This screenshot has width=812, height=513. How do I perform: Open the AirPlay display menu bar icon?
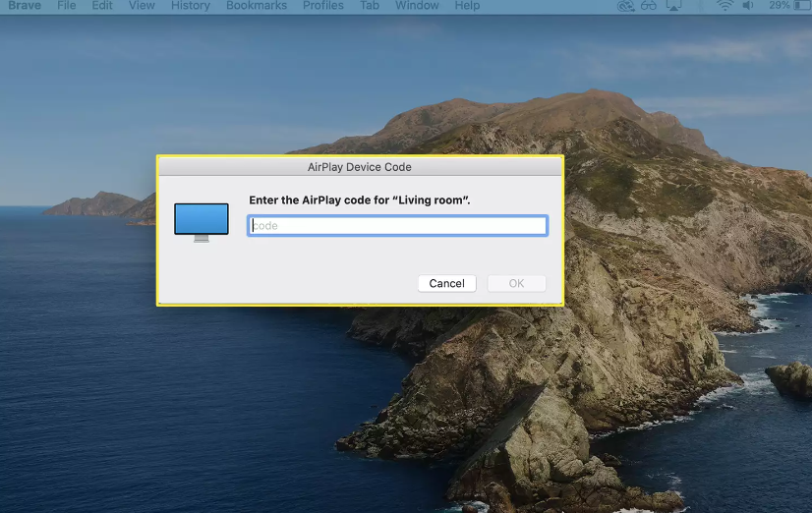(673, 6)
